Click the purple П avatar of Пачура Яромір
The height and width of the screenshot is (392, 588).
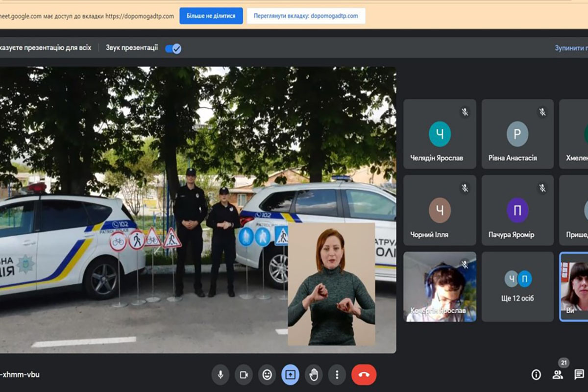[x=517, y=210]
